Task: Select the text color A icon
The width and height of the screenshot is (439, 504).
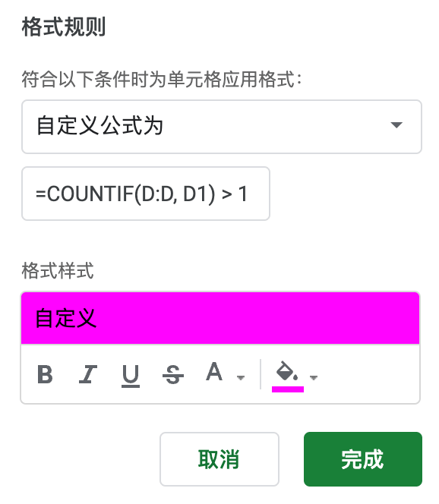Action: pyautogui.click(x=214, y=372)
